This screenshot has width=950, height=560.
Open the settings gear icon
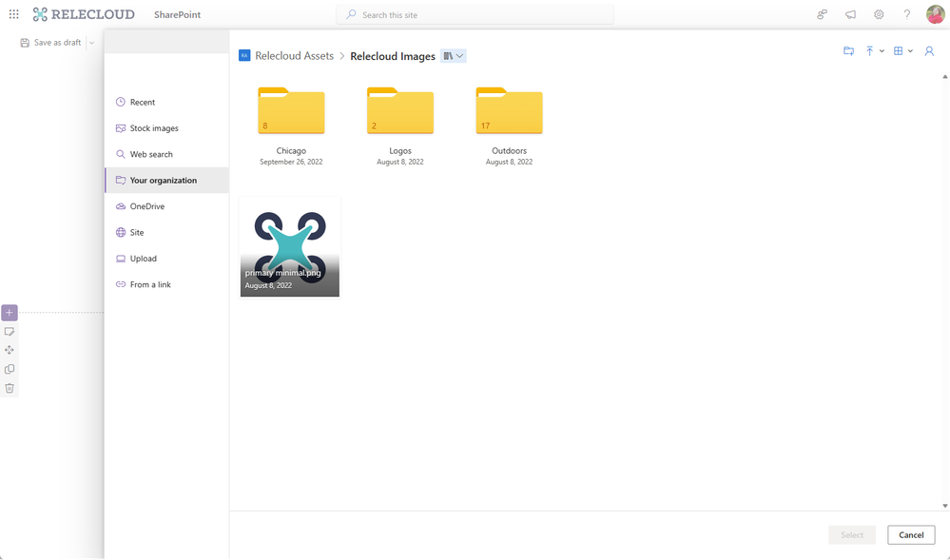(x=879, y=14)
